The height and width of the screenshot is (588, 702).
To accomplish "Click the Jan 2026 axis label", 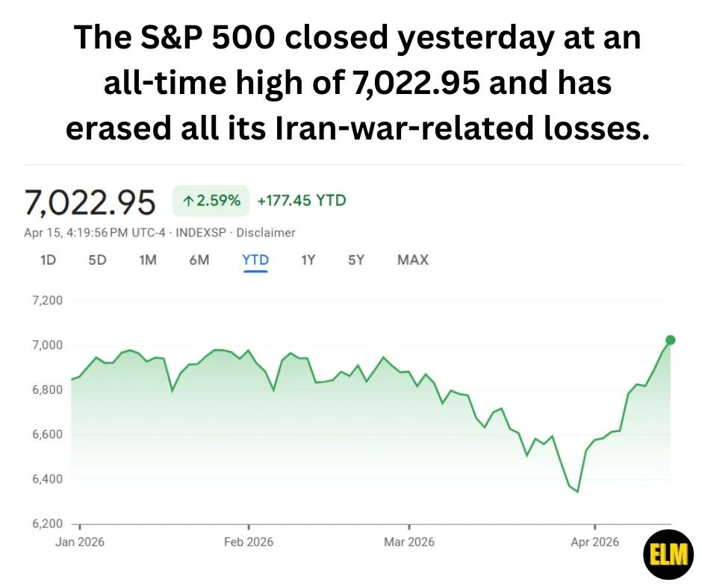I will pos(79,542).
